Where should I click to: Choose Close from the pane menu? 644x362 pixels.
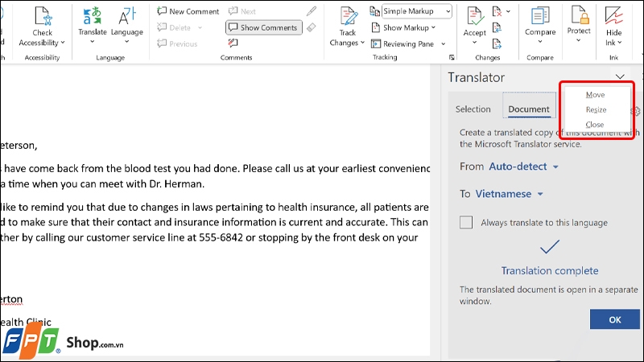pos(595,125)
